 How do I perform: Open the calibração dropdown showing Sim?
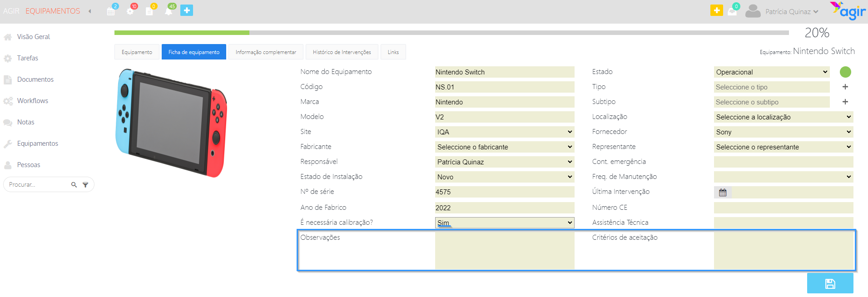505,223
